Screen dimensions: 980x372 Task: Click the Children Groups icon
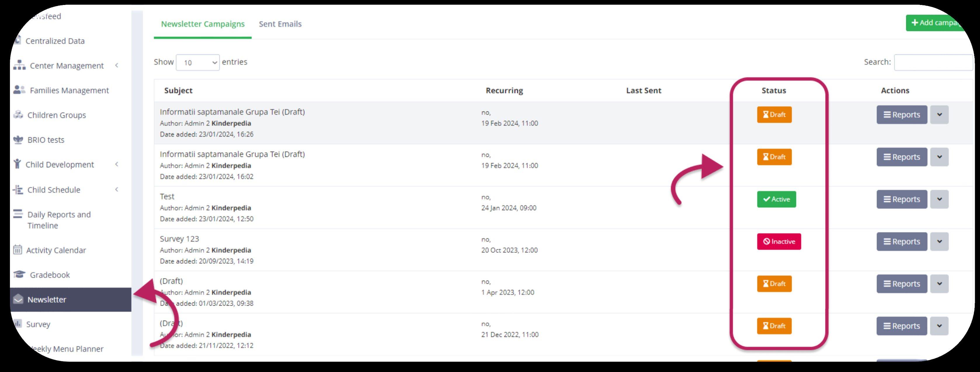click(18, 114)
